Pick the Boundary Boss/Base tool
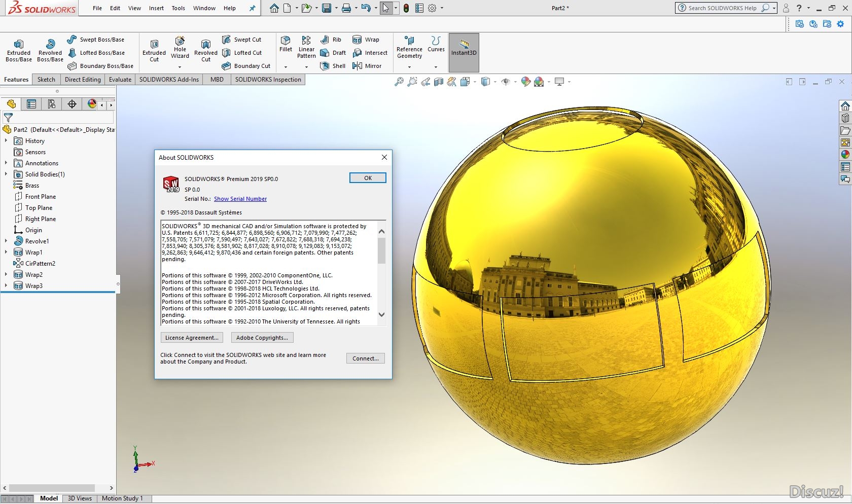852x504 pixels. pos(100,66)
